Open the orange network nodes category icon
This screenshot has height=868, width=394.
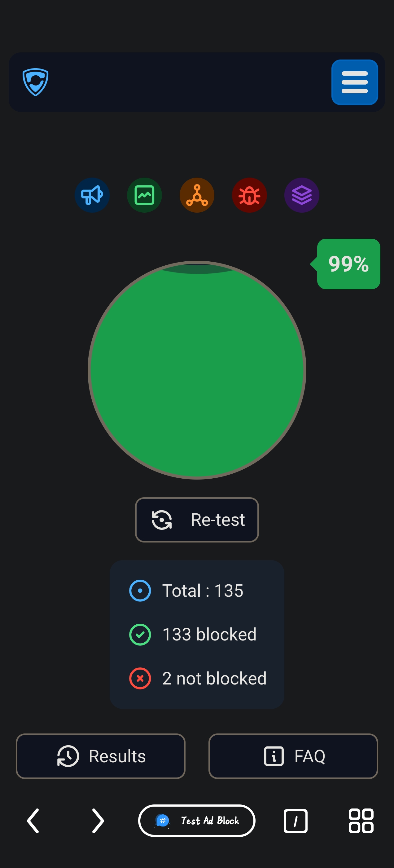[197, 195]
